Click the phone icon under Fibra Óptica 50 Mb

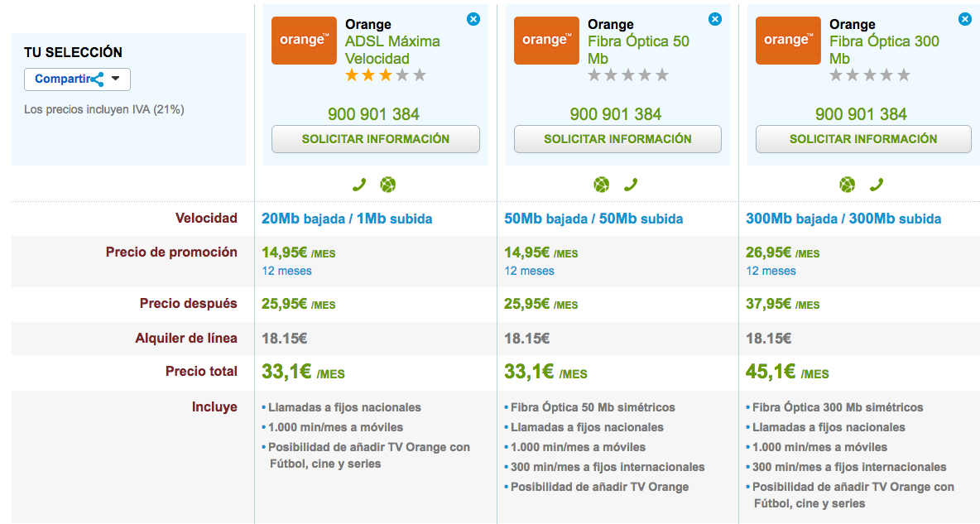(x=631, y=185)
